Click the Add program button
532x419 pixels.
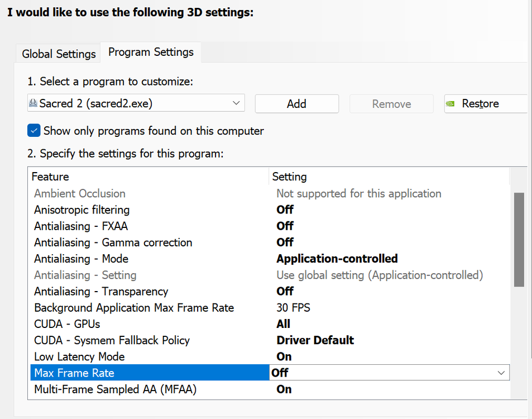(297, 103)
